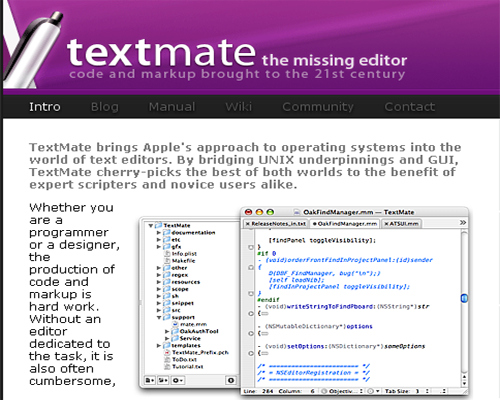Click the document proxy icon in the title bar

(x=297, y=212)
